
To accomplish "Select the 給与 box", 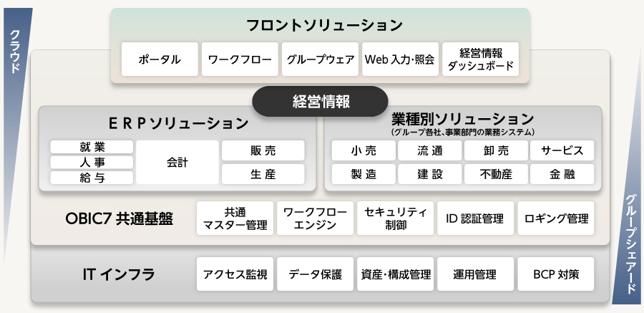I will 92,178.
